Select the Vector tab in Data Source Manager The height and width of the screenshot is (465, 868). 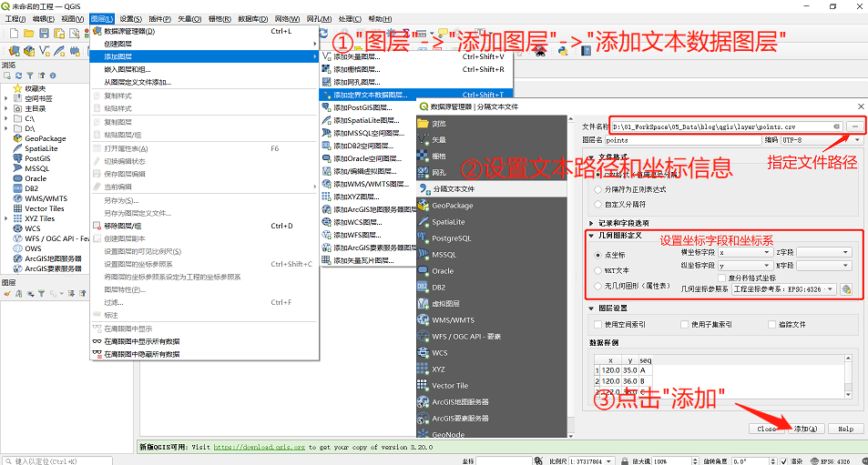pyautogui.click(x=492, y=140)
